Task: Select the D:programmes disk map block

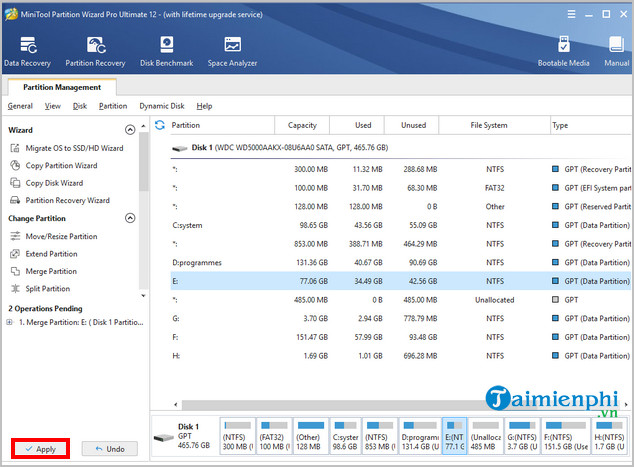Action: click(x=420, y=436)
